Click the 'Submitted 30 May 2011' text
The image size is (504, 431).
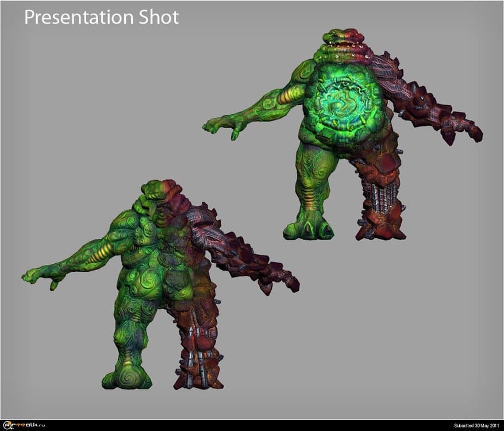(x=476, y=425)
